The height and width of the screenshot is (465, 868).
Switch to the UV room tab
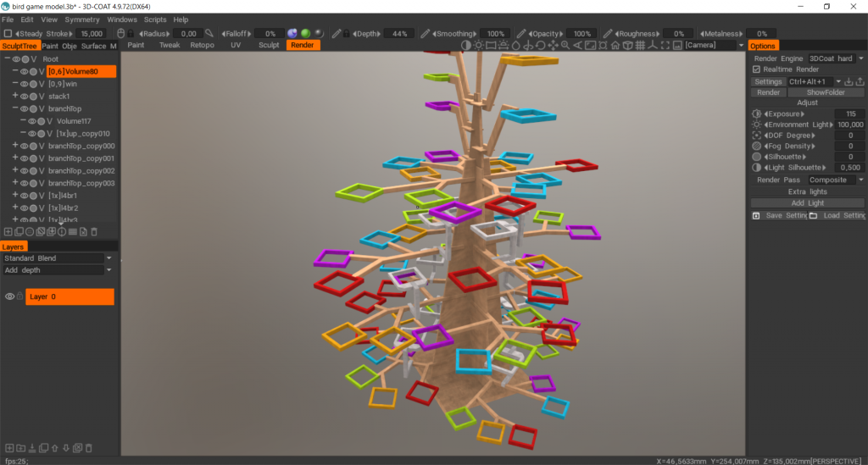[236, 46]
